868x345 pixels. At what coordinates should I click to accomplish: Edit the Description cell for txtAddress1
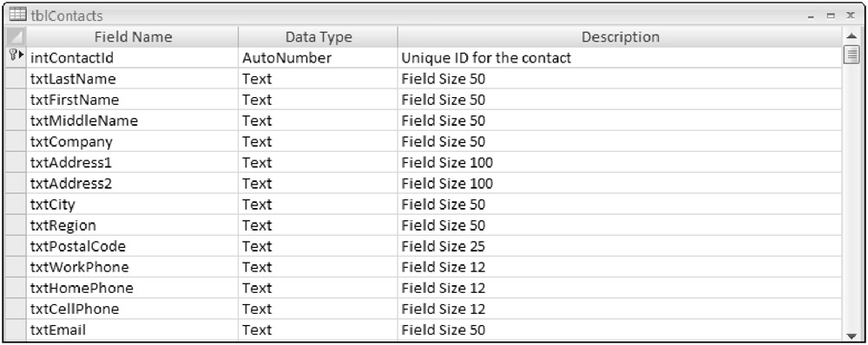pos(620,163)
